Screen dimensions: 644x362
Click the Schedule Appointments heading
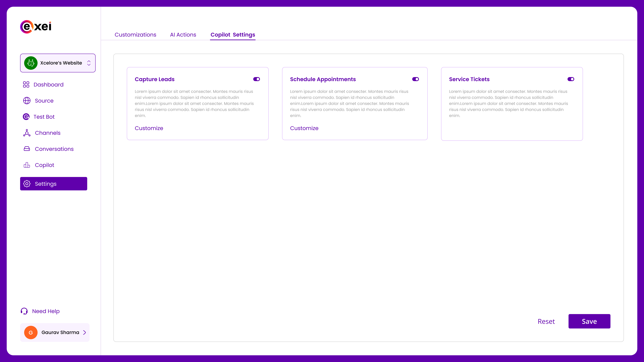323,79
